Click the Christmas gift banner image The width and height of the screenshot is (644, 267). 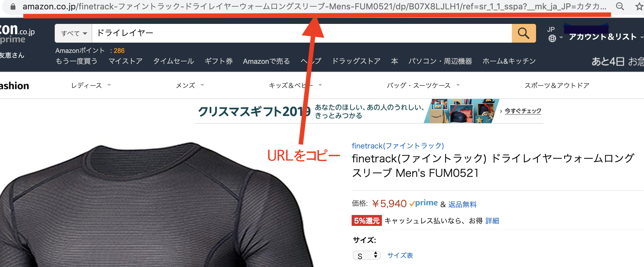pyautogui.click(x=462, y=111)
